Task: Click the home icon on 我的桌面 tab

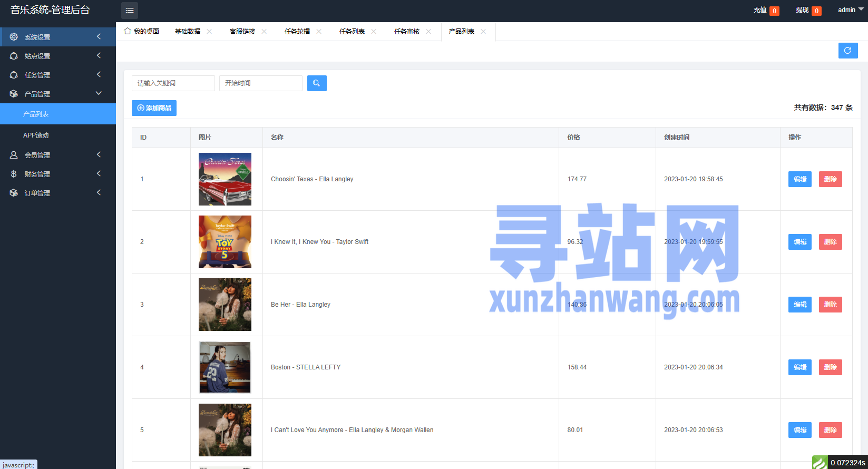Action: point(128,31)
